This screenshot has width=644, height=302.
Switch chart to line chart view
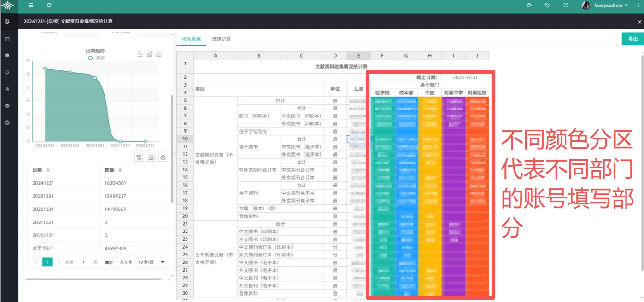click(141, 54)
